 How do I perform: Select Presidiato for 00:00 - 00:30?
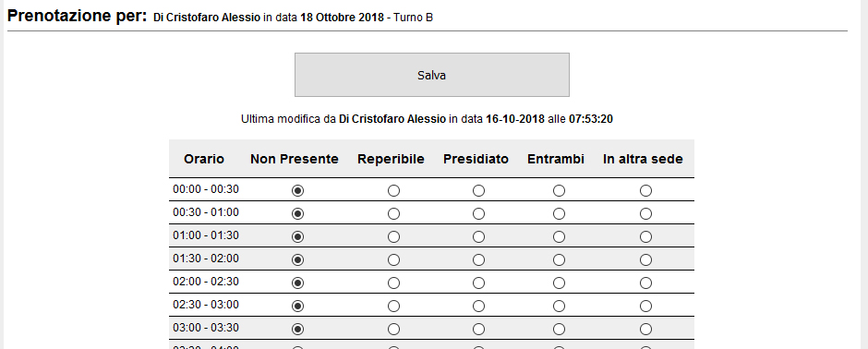[479, 191]
